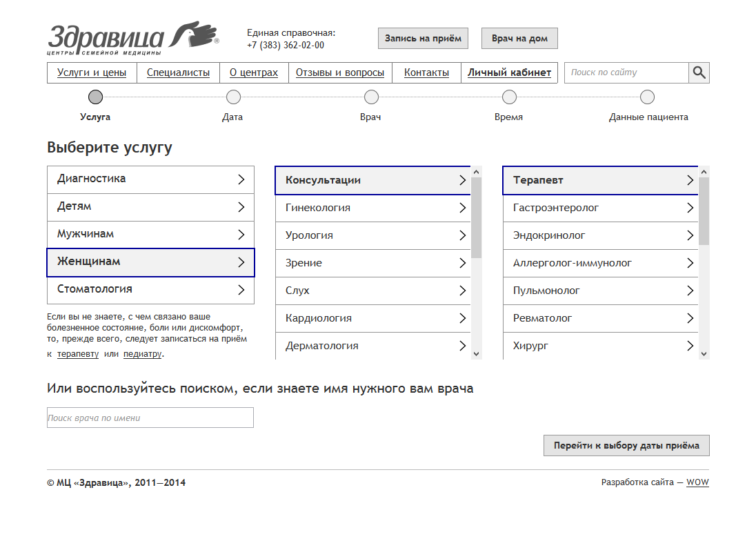This screenshot has height=539, width=756.
Task: Click phone number +7 (383) 362-02-00
Action: click(x=286, y=46)
